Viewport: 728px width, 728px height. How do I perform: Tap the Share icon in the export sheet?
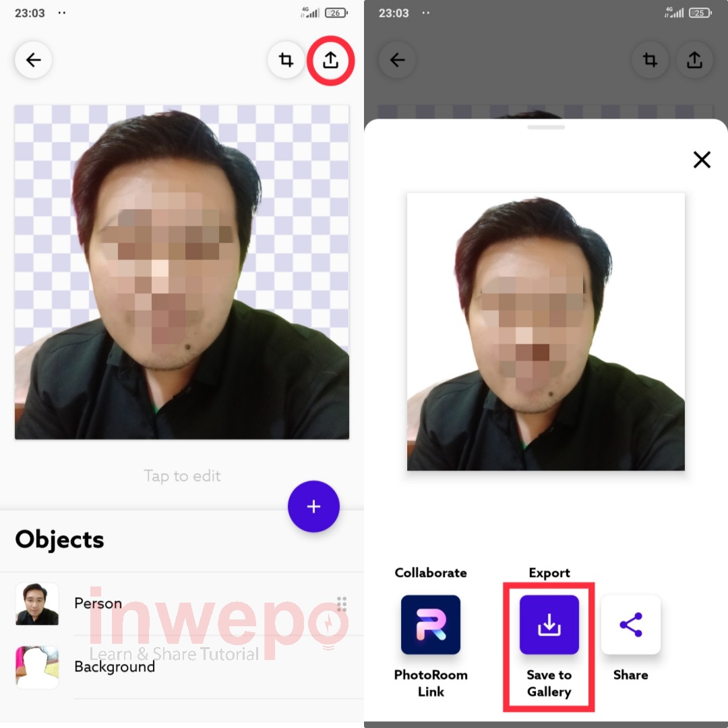coord(630,625)
